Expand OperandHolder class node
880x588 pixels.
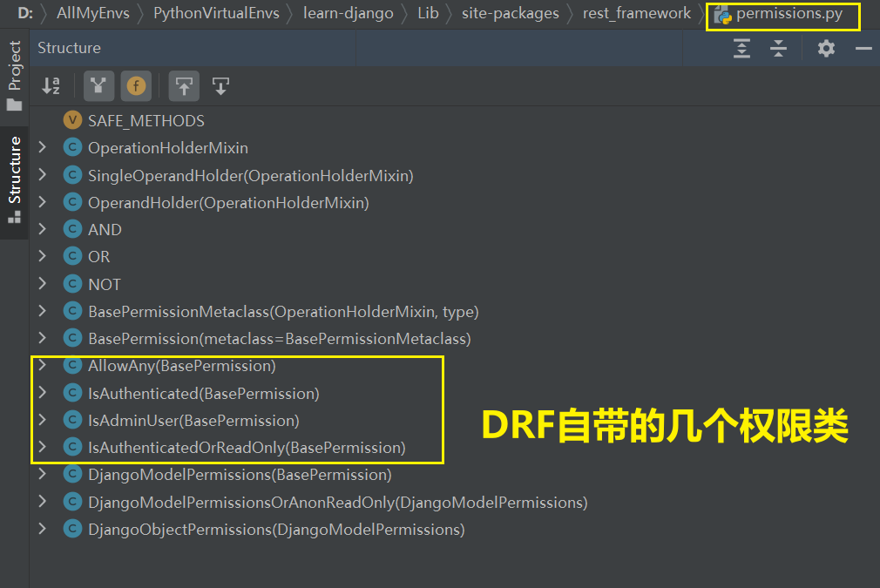pyautogui.click(x=43, y=201)
